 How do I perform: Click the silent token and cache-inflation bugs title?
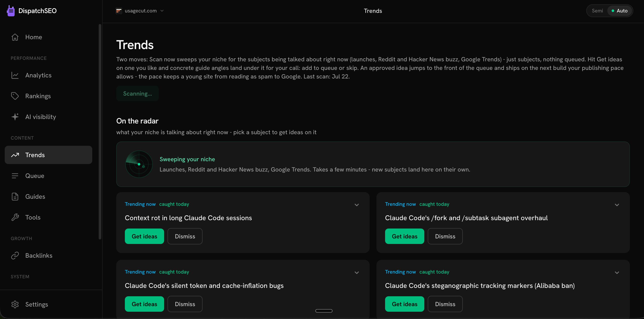pyautogui.click(x=204, y=286)
